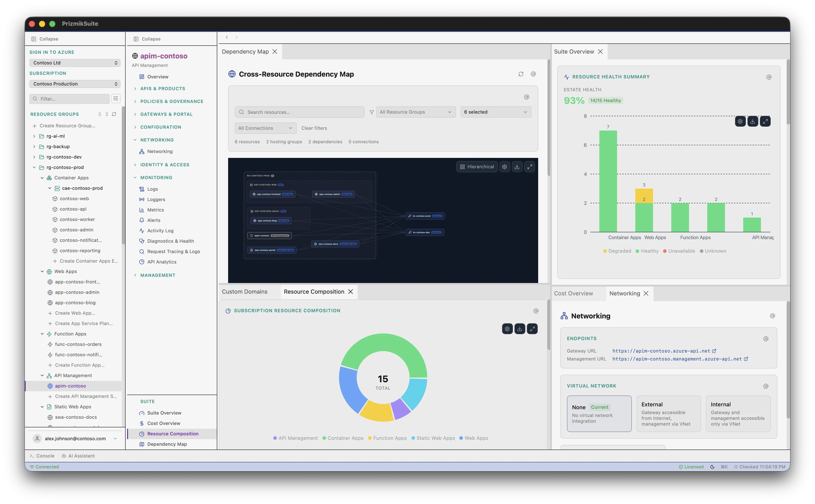Open the Contoso Production subscription dropdown

75,84
